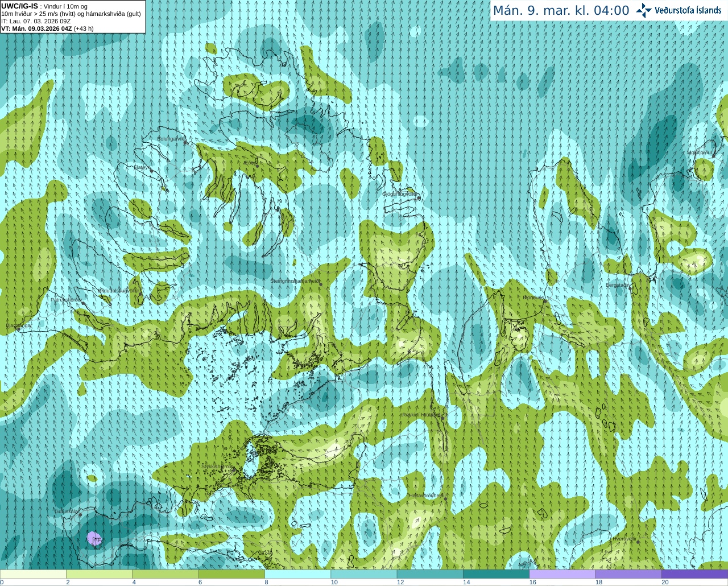Click the purple high-wind patch near Gufuskálar
Screen dimensions: 728x586
[x=94, y=538]
